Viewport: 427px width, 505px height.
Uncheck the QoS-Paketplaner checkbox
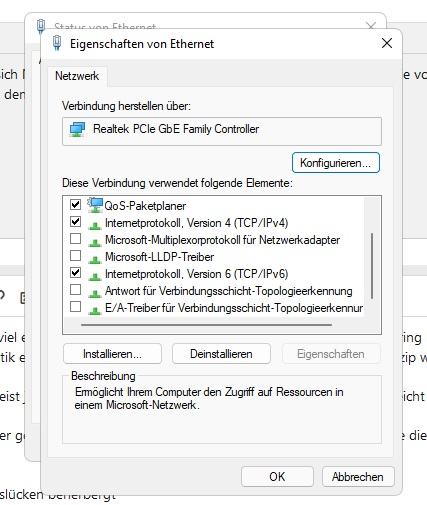click(x=75, y=205)
